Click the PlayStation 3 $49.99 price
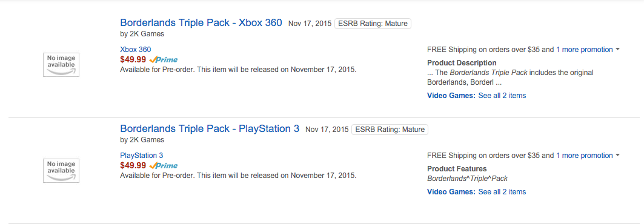Image resolution: width=644 pixels, height=224 pixels. 133,166
